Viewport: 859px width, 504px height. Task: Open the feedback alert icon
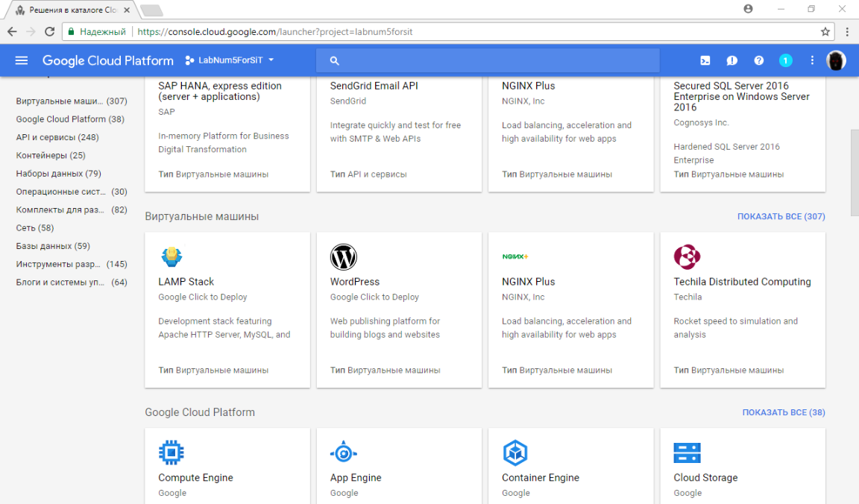(x=732, y=60)
